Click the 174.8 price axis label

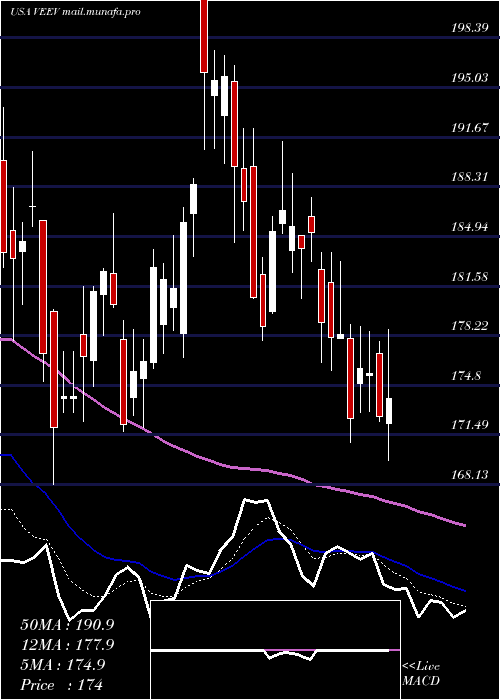[x=466, y=376]
